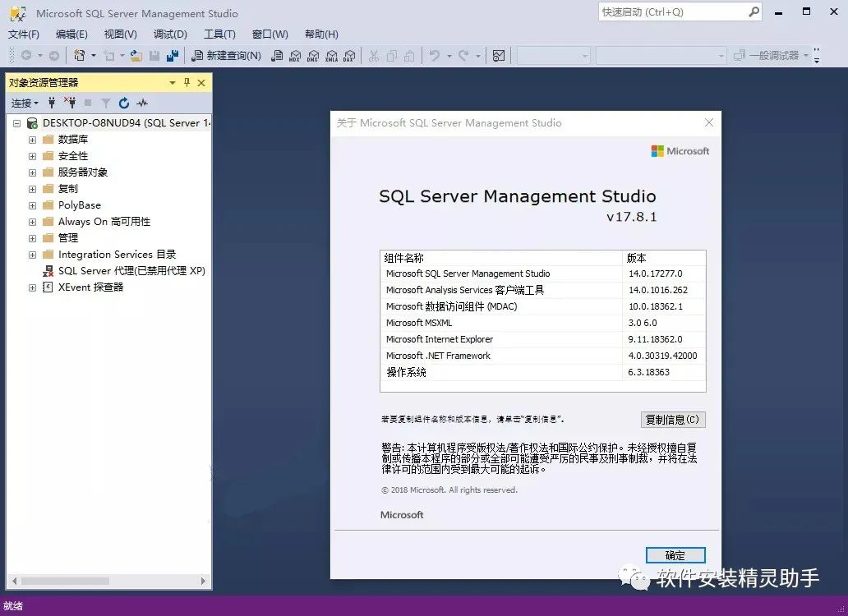Image resolution: width=848 pixels, height=616 pixels.
Task: Click the Object Explorer horizontal scrollbar thumb
Action: pos(65,581)
